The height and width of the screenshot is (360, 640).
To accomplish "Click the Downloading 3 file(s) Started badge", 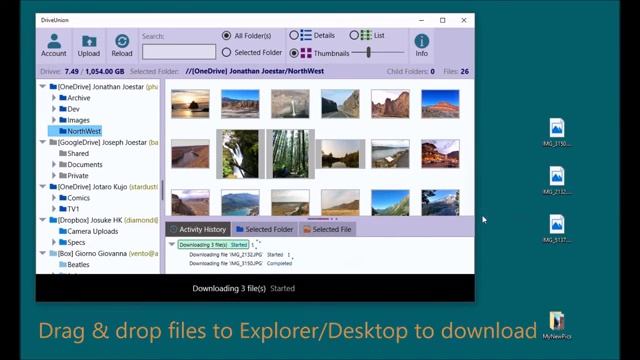I will pyautogui.click(x=213, y=245).
